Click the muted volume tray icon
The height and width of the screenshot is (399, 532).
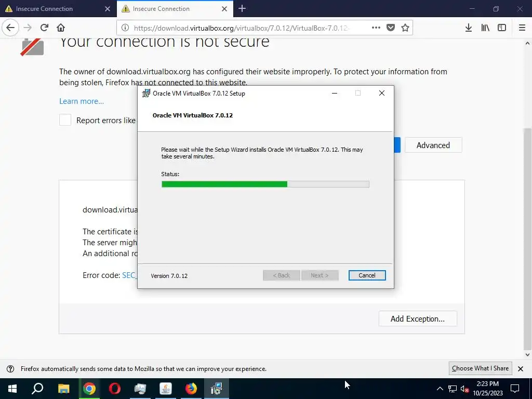(465, 389)
